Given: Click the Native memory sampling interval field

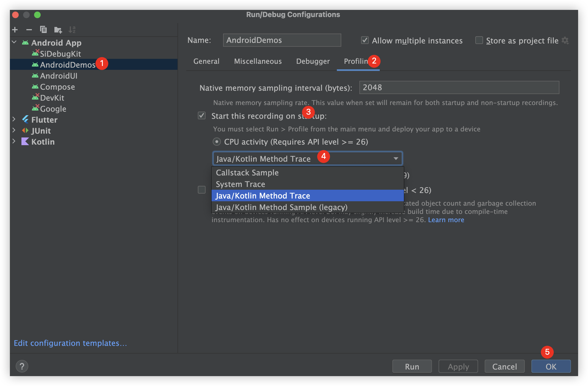Looking at the screenshot, I should coord(459,87).
